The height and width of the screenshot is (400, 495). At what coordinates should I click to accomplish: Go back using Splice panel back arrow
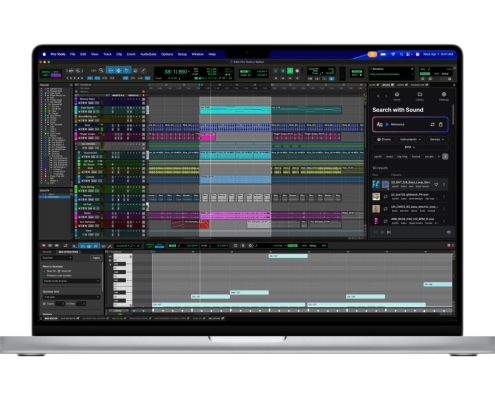[378, 96]
